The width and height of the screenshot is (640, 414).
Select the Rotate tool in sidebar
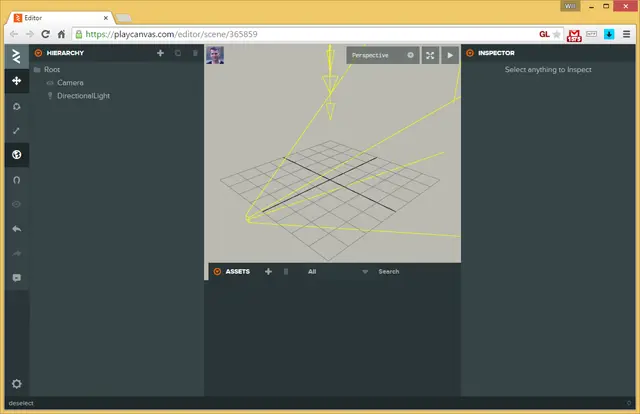click(17, 106)
